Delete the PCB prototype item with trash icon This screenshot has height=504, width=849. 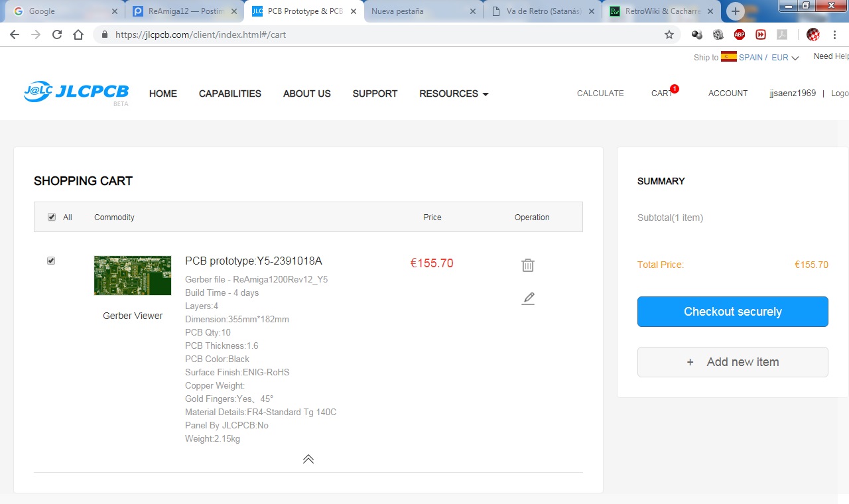[x=528, y=265]
